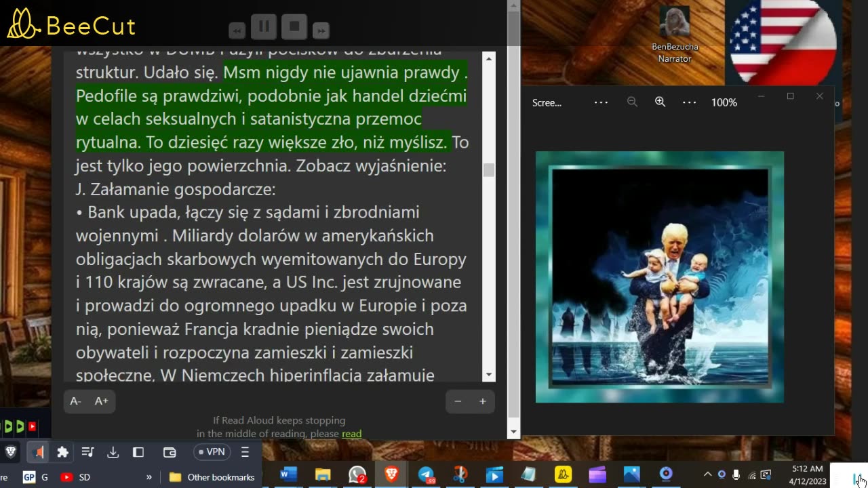Open the Notepad taskbar icon
The image size is (868, 488).
coord(529,474)
